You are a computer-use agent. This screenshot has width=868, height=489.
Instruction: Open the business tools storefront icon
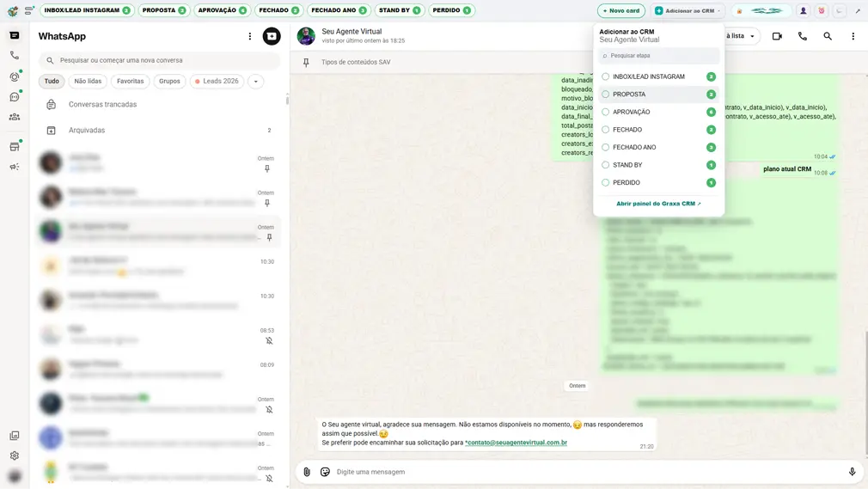[x=15, y=147]
